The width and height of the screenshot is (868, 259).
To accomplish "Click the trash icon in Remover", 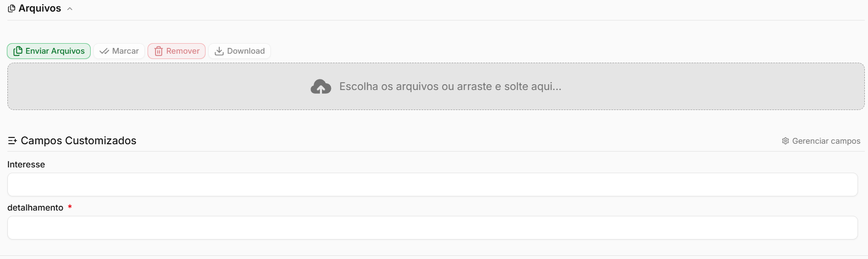I will click(x=159, y=51).
